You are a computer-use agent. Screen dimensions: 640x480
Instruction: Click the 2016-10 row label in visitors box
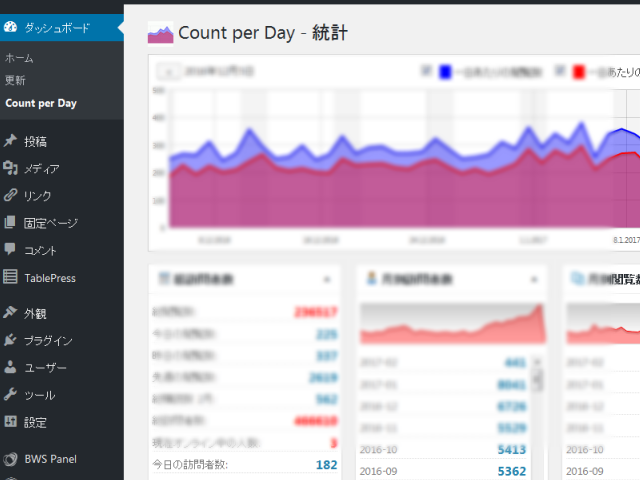378,449
